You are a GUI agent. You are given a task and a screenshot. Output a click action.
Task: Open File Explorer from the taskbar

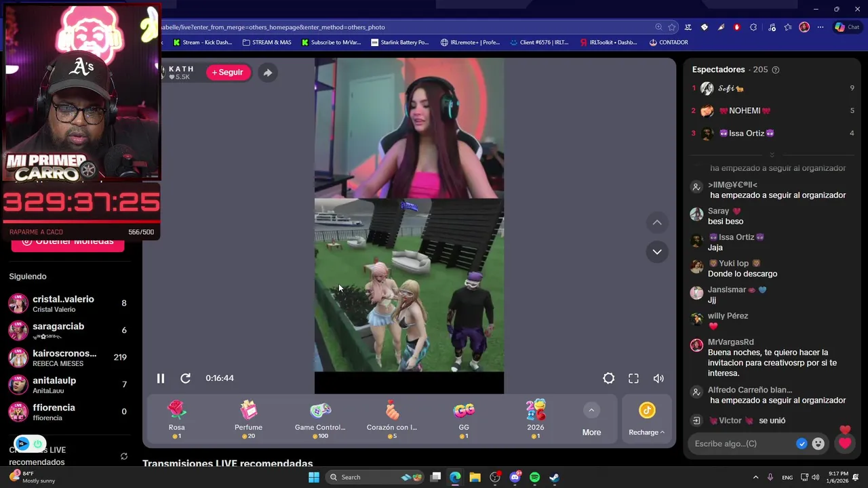click(x=475, y=477)
